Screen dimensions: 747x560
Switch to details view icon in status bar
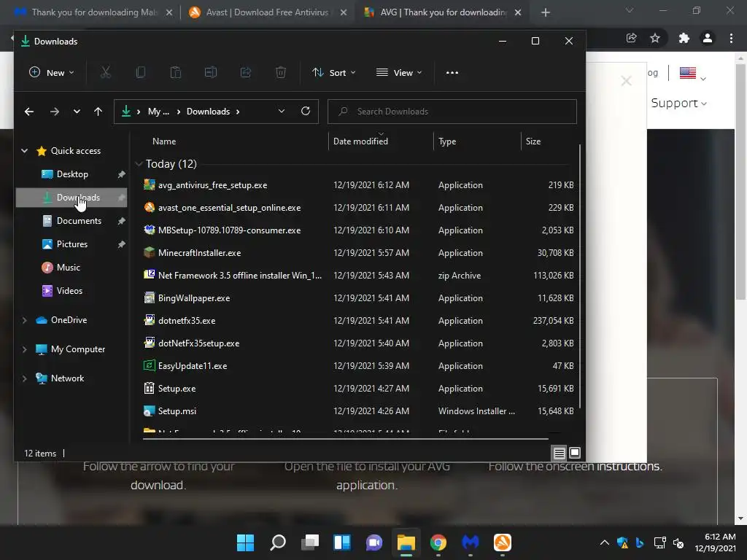pyautogui.click(x=559, y=453)
